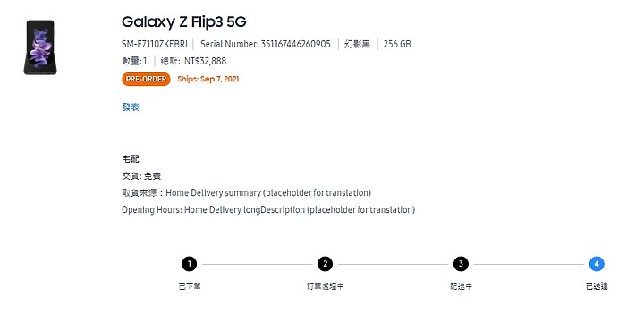Screen dimensions: 644x323
Task: Open the Galaxy Z Flip3 5G title
Action: 184,21
